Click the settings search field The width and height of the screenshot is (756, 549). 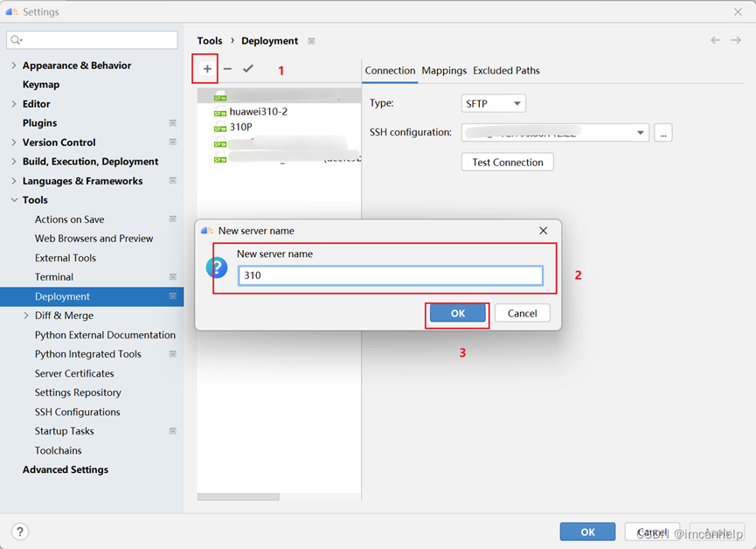point(92,39)
